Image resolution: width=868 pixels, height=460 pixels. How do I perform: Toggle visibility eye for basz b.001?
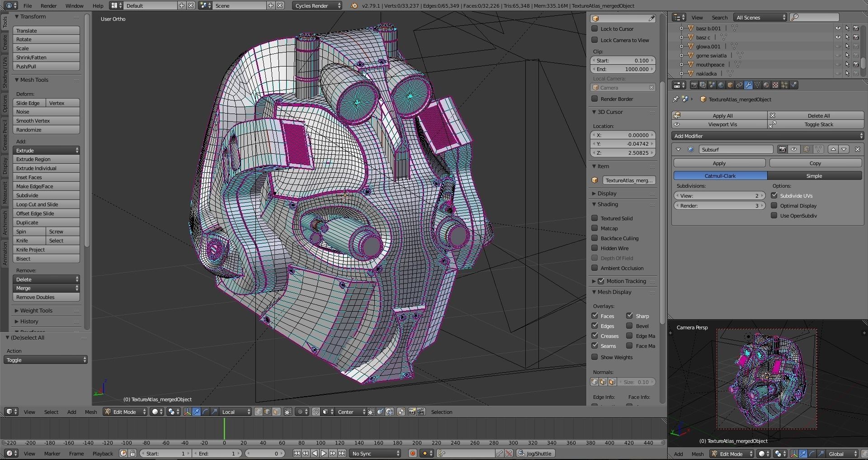pos(838,28)
